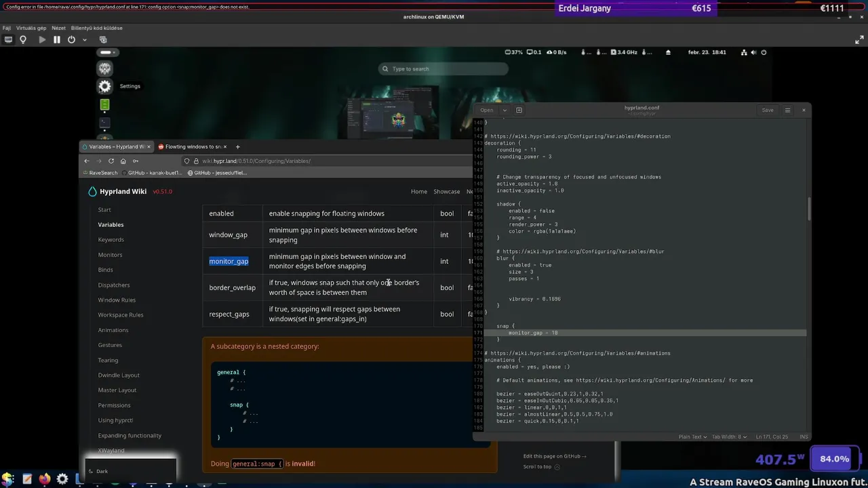Go to the browser home page

click(x=123, y=161)
